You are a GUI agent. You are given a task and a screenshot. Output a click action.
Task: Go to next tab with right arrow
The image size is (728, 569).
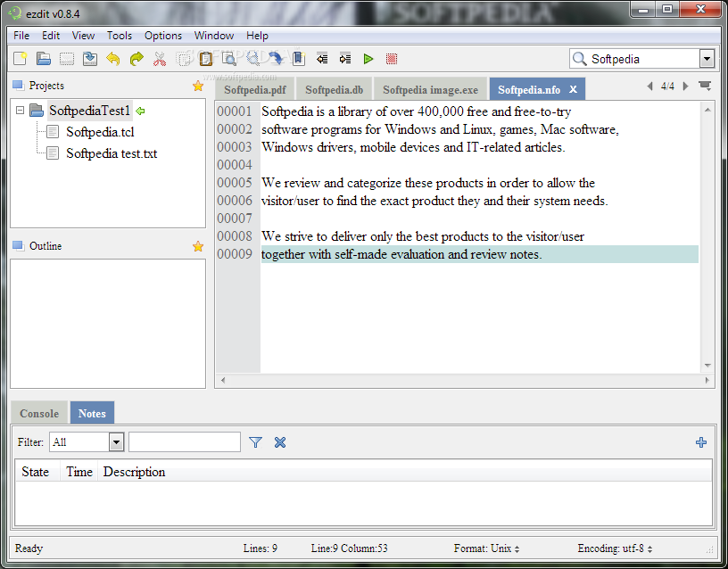point(685,86)
